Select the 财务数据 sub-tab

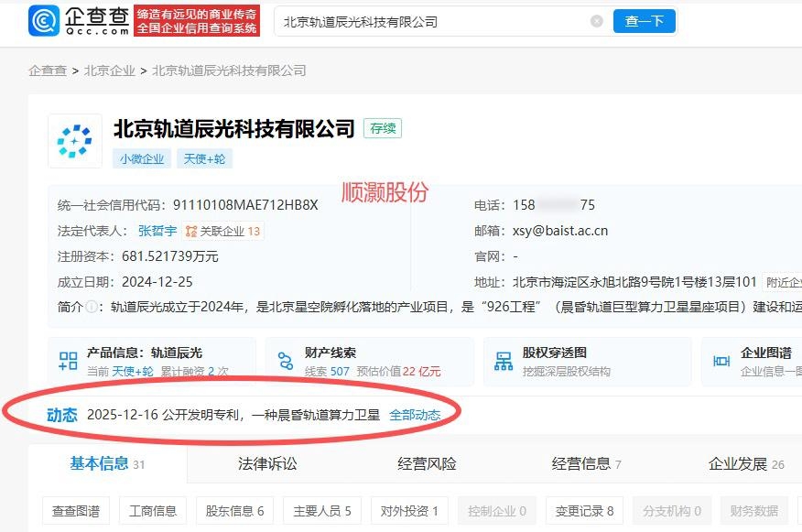pyautogui.click(x=753, y=511)
